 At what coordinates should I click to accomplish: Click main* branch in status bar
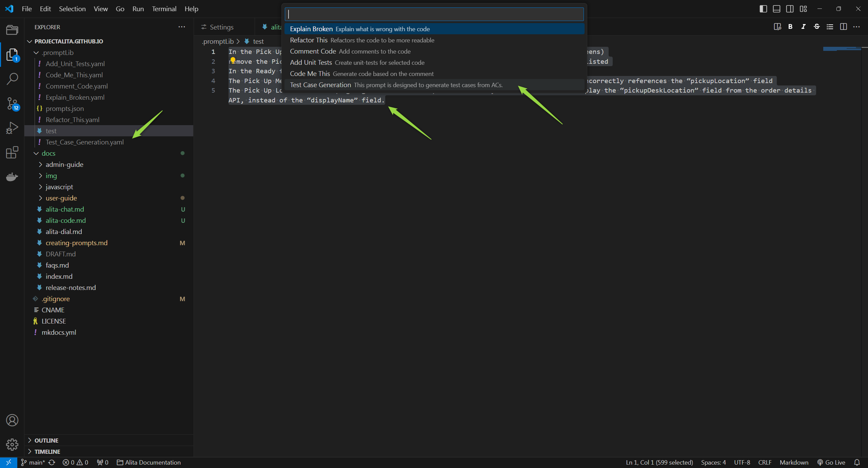point(33,462)
